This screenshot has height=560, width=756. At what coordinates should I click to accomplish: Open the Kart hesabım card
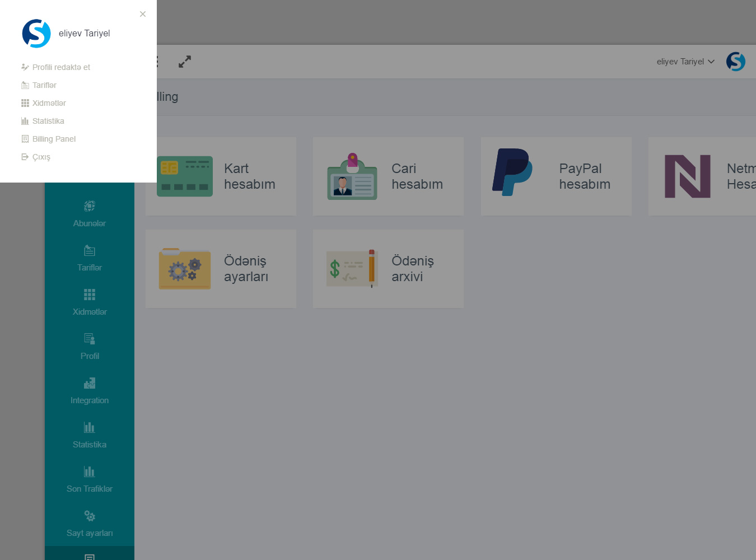pyautogui.click(x=221, y=176)
